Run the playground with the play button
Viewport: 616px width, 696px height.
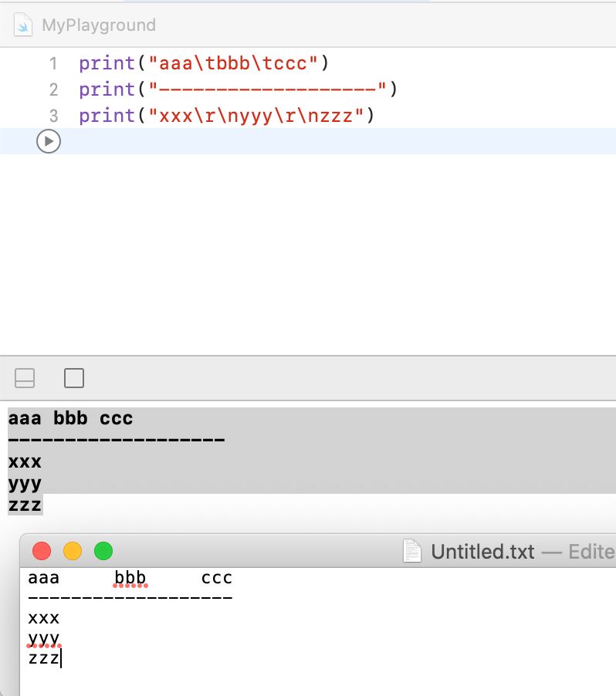pos(48,141)
